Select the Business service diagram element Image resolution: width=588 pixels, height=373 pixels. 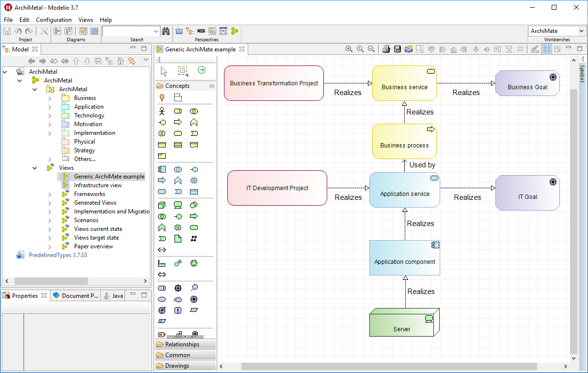(404, 83)
